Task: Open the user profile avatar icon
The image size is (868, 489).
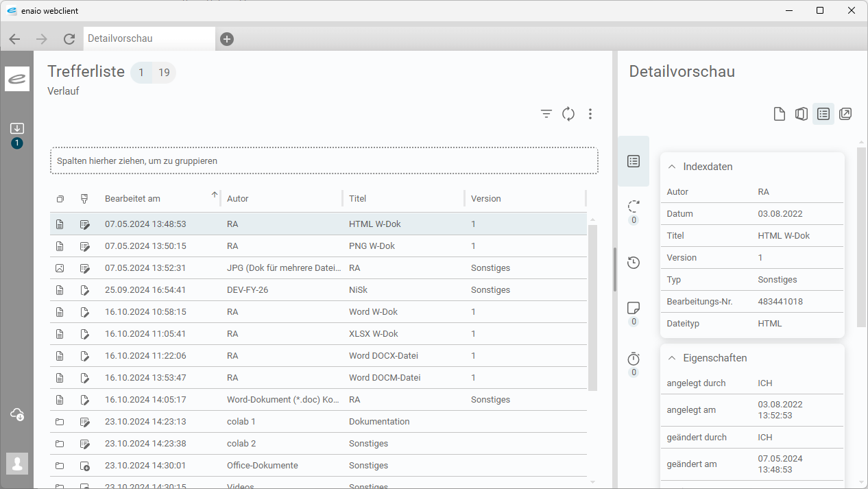Action: pyautogui.click(x=17, y=464)
